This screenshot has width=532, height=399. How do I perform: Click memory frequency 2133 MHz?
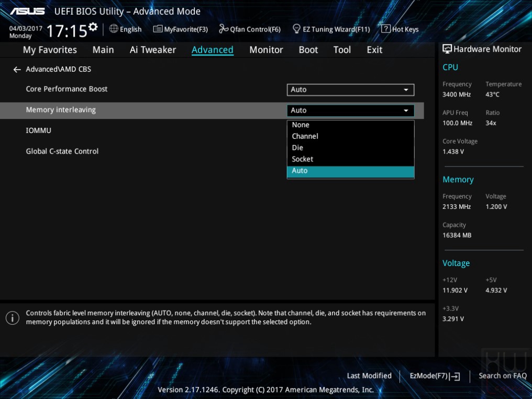pos(457,207)
